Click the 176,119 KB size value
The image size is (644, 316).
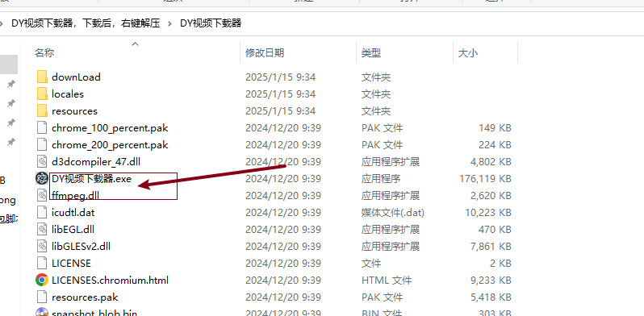pos(485,178)
